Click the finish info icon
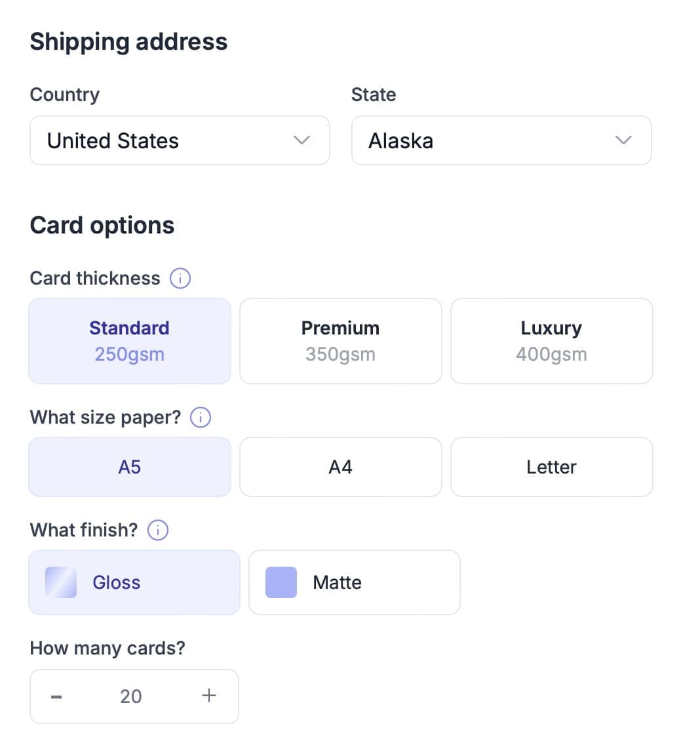The image size is (700, 749). [158, 530]
